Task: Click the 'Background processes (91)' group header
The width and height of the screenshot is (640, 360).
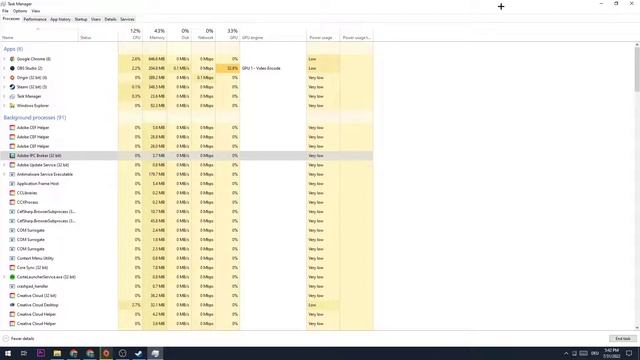Action: [x=35, y=118]
